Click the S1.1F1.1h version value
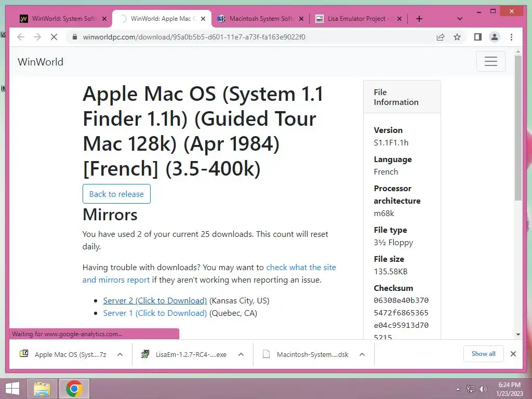Viewport: 532px width, 399px height. click(391, 143)
